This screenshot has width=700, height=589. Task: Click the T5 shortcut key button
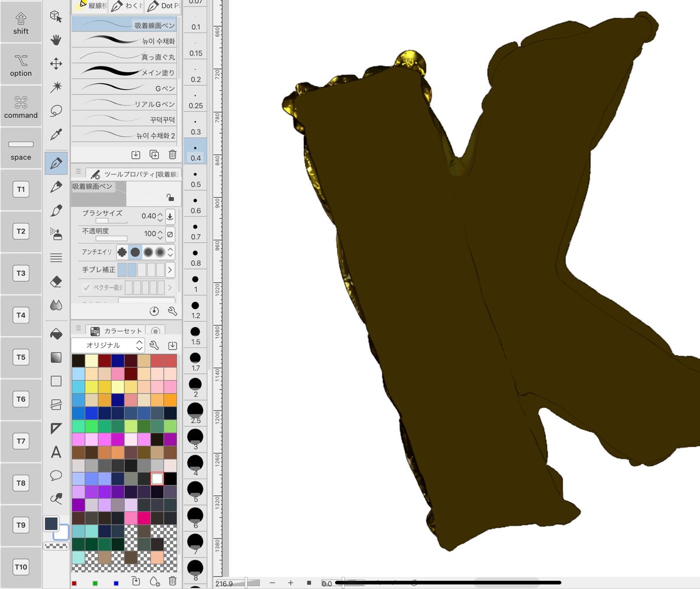click(x=21, y=357)
